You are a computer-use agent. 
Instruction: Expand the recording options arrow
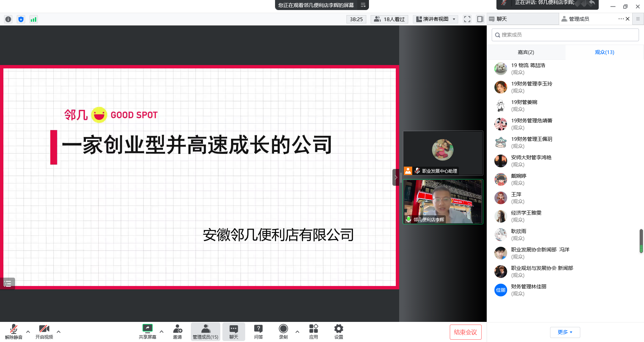[297, 332]
